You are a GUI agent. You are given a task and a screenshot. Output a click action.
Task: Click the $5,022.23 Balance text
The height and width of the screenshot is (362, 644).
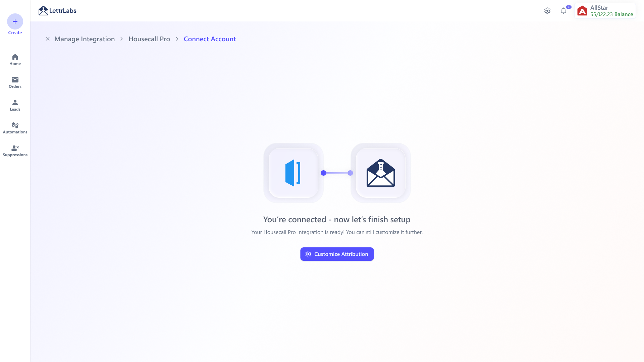tap(612, 14)
